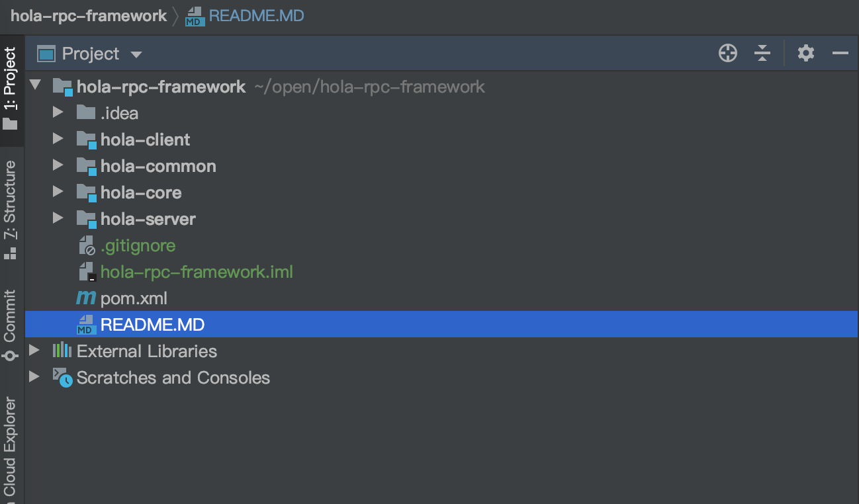This screenshot has width=859, height=504.
Task: Open the Project view dropdown arrow
Action: [136, 54]
